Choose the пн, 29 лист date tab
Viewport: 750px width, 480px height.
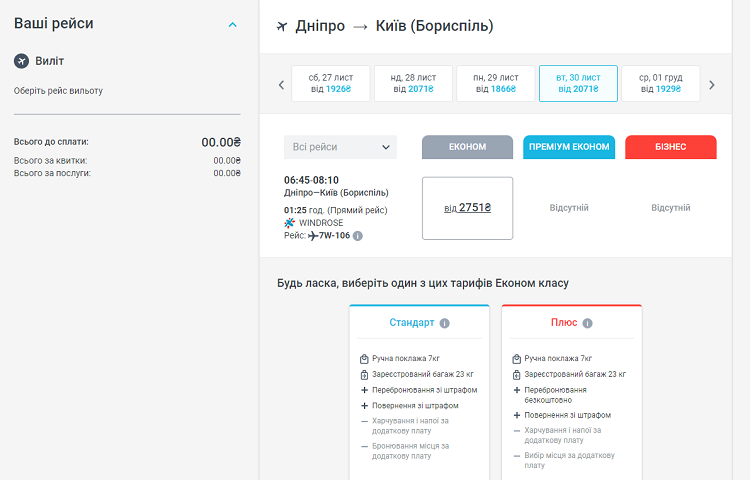coord(496,83)
